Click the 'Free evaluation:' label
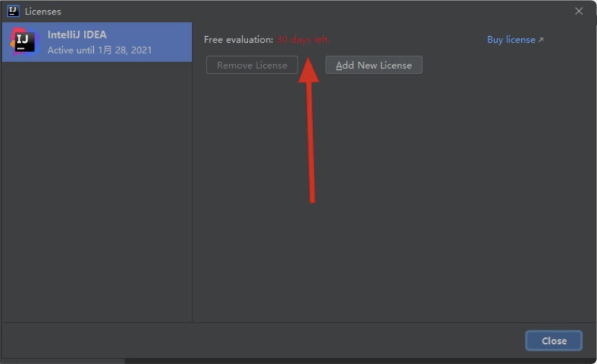 click(x=239, y=40)
